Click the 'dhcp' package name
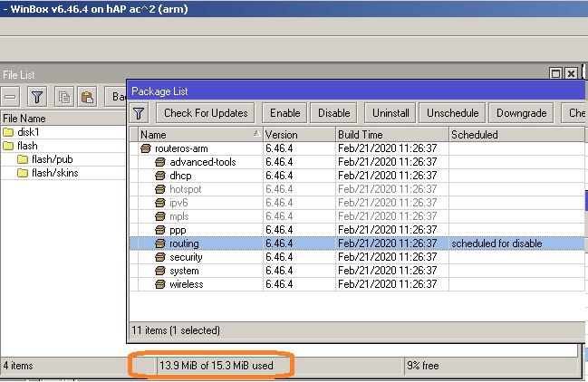Viewport: 588px width, 382px height. 180,176
